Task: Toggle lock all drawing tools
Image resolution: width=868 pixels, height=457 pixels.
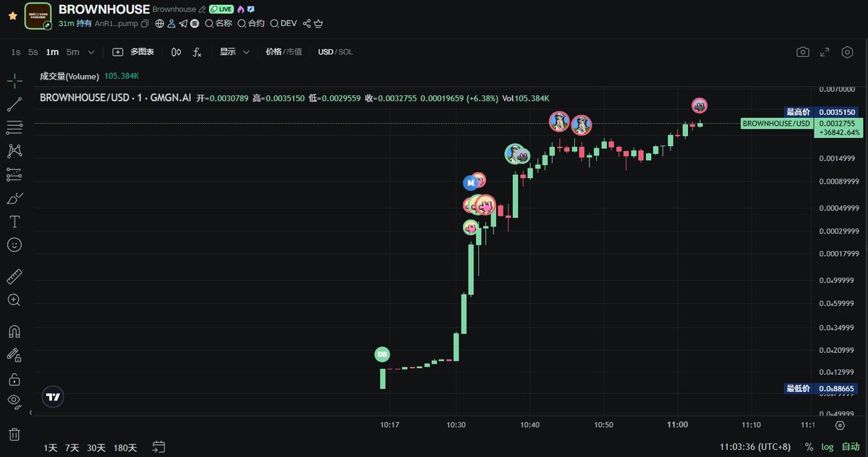Action: (x=14, y=378)
